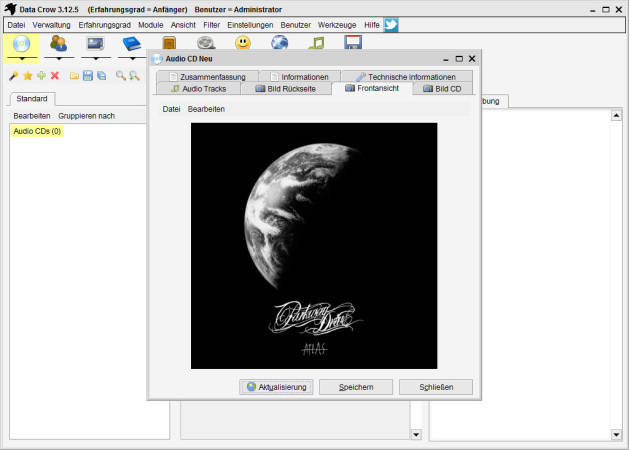Click the album cover front image
This screenshot has height=450, width=629.
(313, 246)
